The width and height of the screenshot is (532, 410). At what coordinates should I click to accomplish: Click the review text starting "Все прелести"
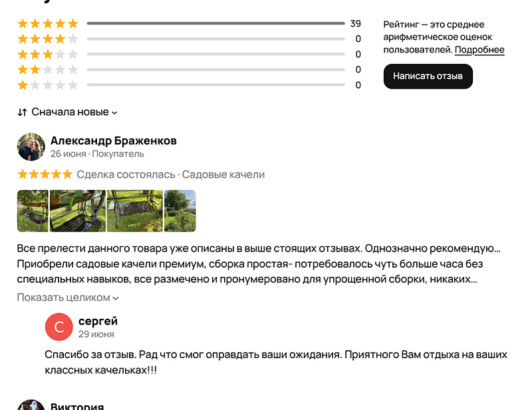[x=259, y=264]
